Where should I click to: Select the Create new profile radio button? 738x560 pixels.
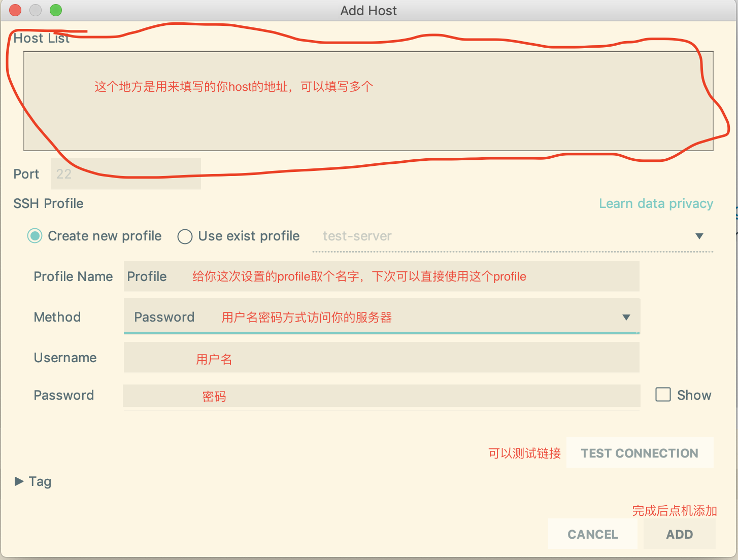tap(35, 236)
